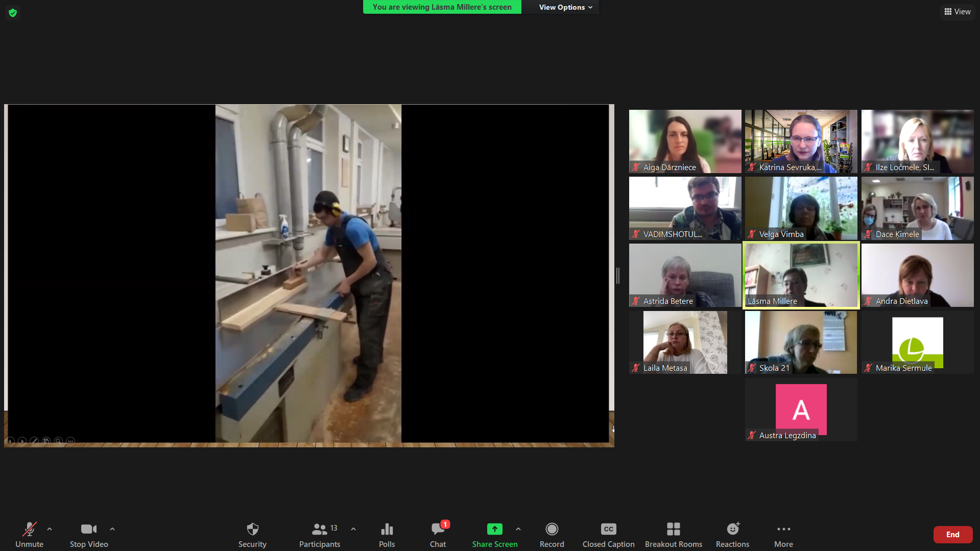
Task: Stop the camera video
Action: [x=89, y=534]
